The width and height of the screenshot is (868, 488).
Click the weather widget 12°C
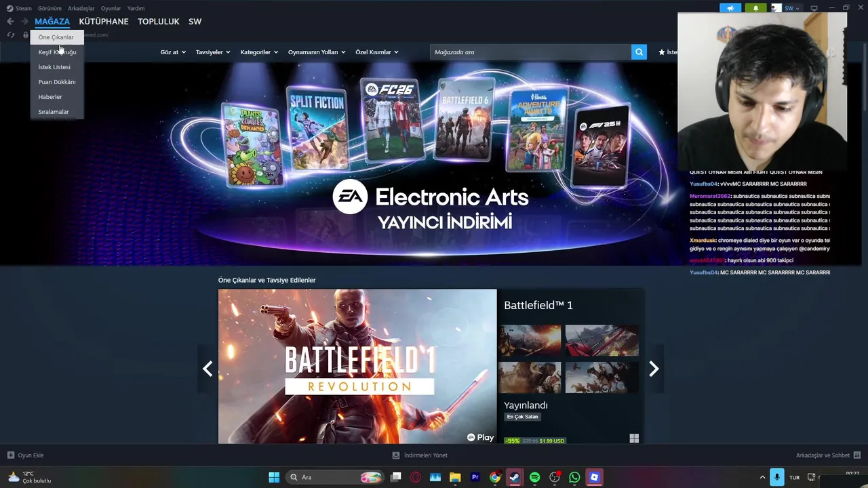[x=30, y=477]
